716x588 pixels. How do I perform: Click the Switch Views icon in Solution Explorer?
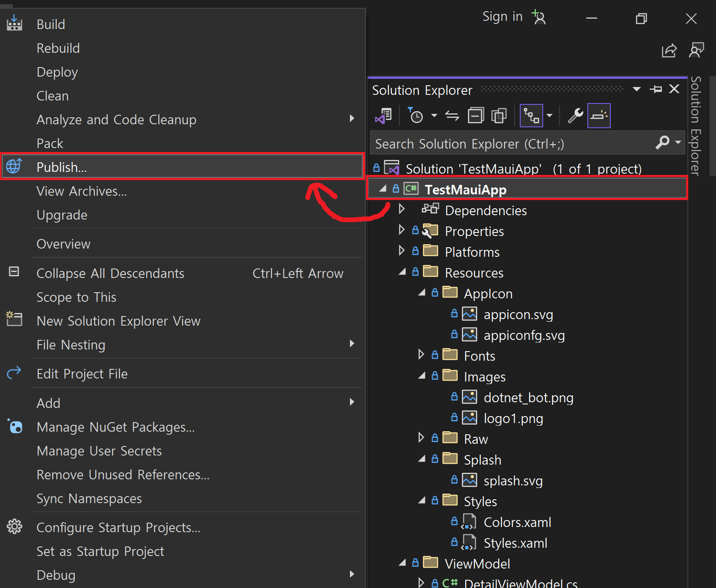[x=383, y=116]
